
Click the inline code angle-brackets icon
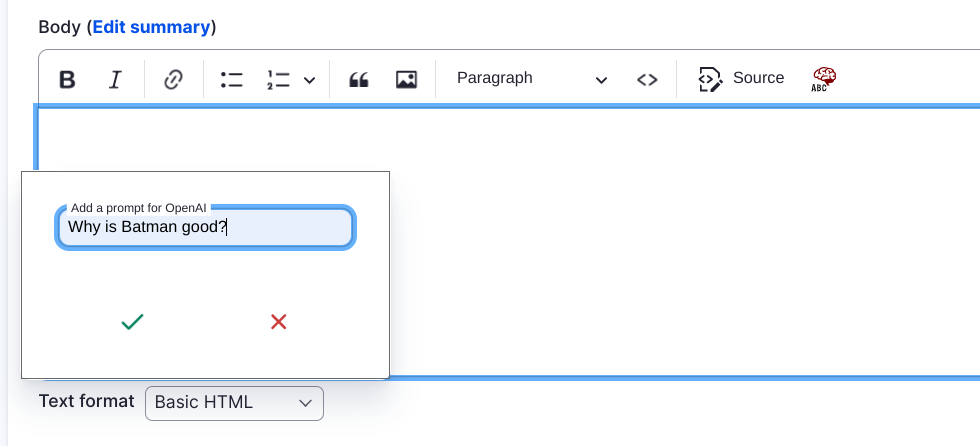click(x=647, y=79)
